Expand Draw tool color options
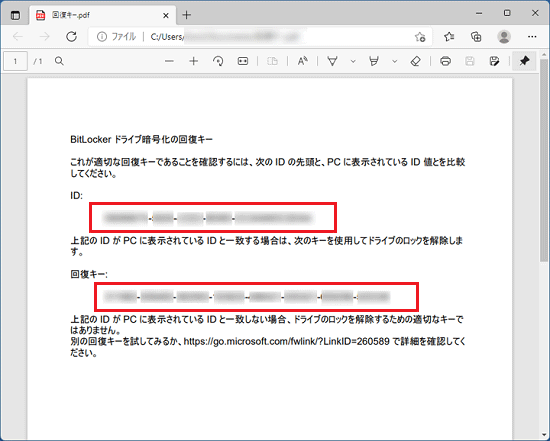 pos(353,61)
